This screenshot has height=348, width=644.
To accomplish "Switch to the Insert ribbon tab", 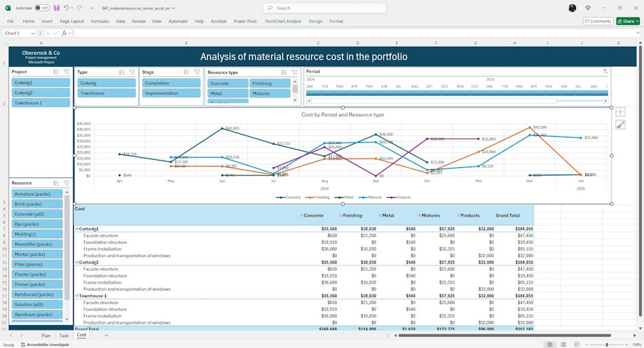I will pyautogui.click(x=47, y=21).
